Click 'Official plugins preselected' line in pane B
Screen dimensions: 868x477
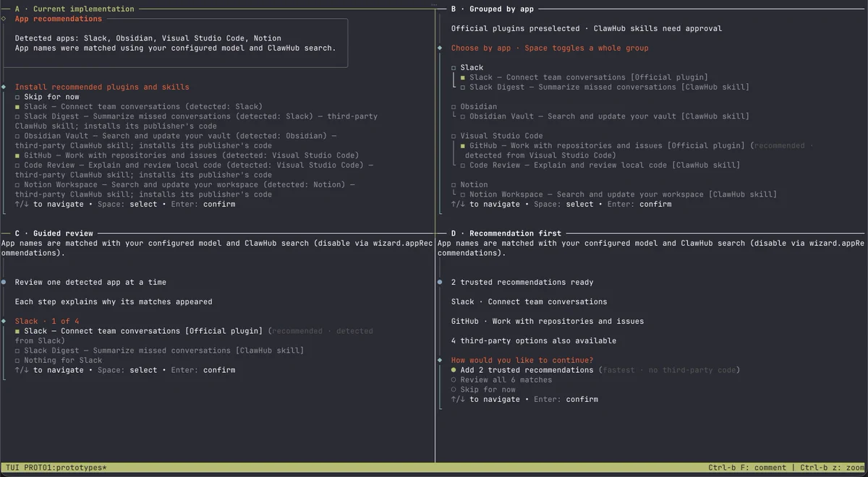click(x=587, y=28)
